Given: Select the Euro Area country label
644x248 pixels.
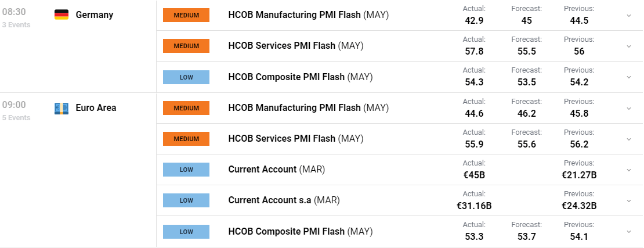Looking at the screenshot, I should click(96, 108).
